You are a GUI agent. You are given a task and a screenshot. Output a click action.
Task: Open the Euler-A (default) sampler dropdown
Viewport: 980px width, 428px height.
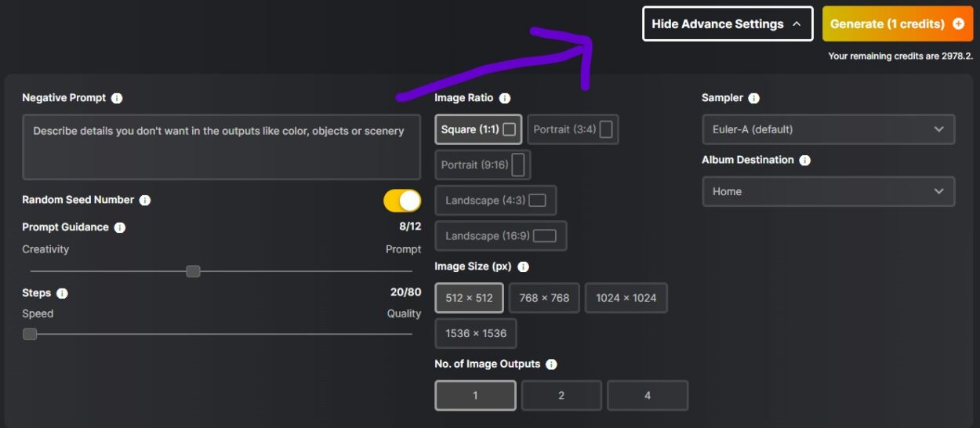point(828,129)
